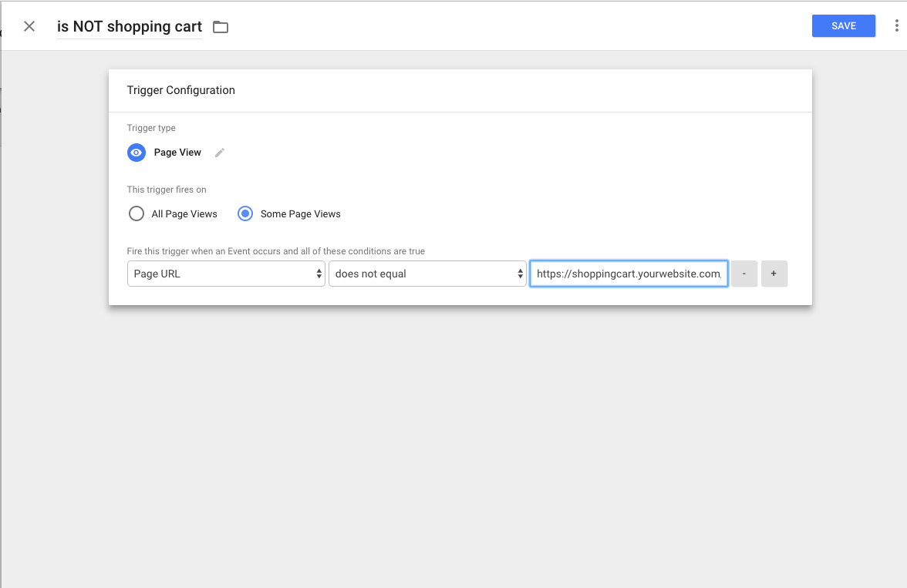Open the folder icon next to trigger name

(221, 26)
